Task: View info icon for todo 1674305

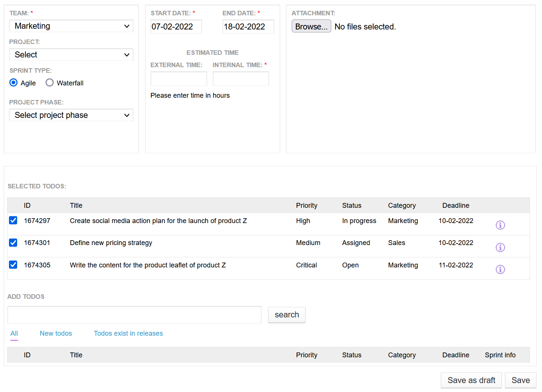Action: (x=500, y=269)
